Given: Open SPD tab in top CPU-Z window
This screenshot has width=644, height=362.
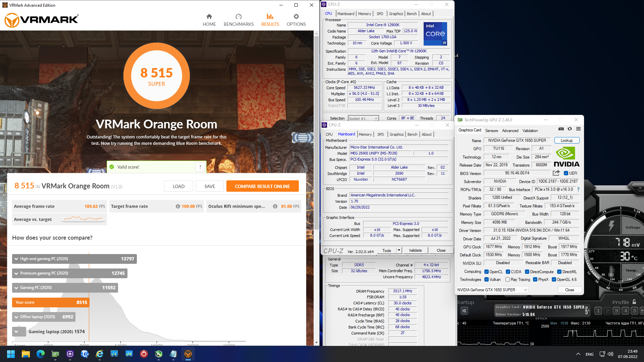Looking at the screenshot, I should (380, 14).
